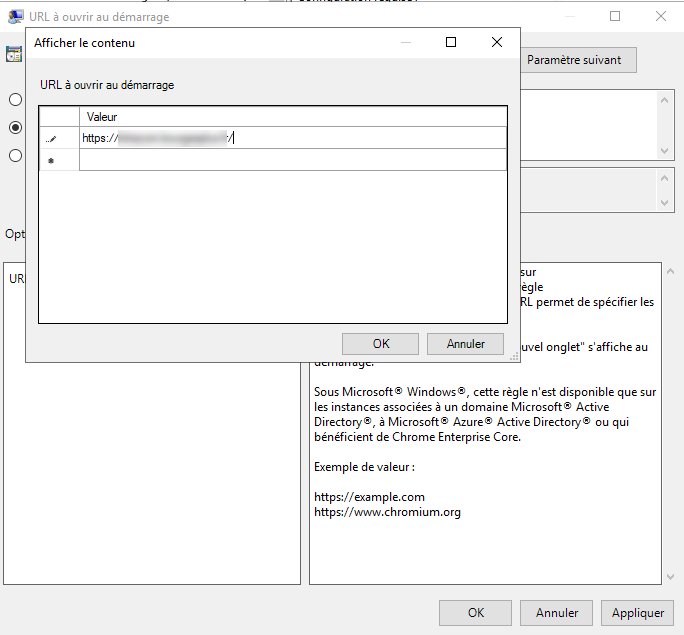Image resolution: width=684 pixels, height=635 pixels.
Task: Select the currently checked policy radio button
Action: click(15, 127)
